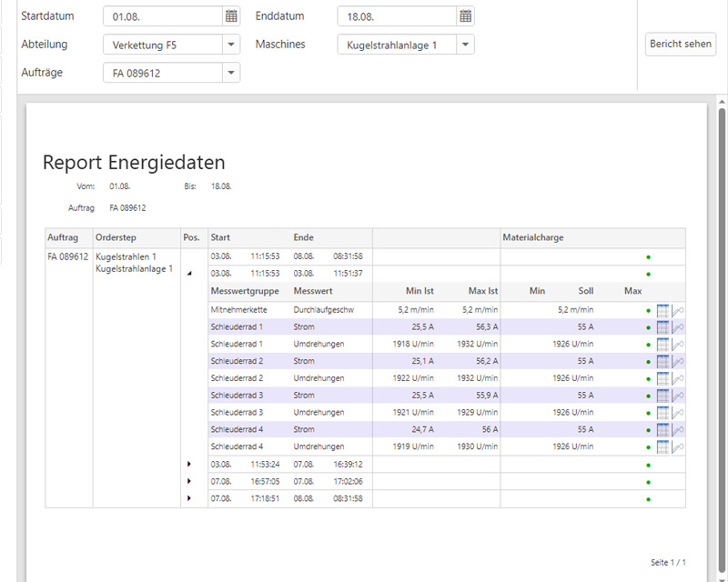
Task: Open the Enddatum calendar picker
Action: pyautogui.click(x=465, y=16)
